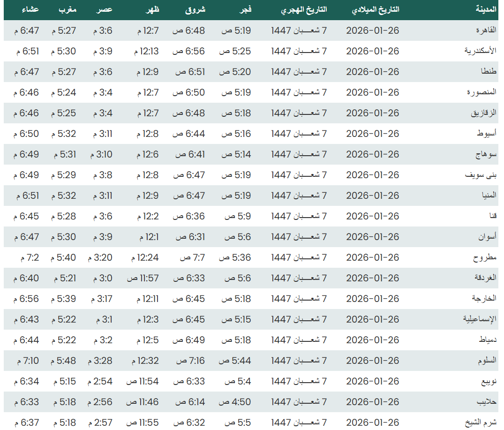This screenshot has height=430, width=504.
Task: Click the التاريخ الهجري column header
Action: 304,10
